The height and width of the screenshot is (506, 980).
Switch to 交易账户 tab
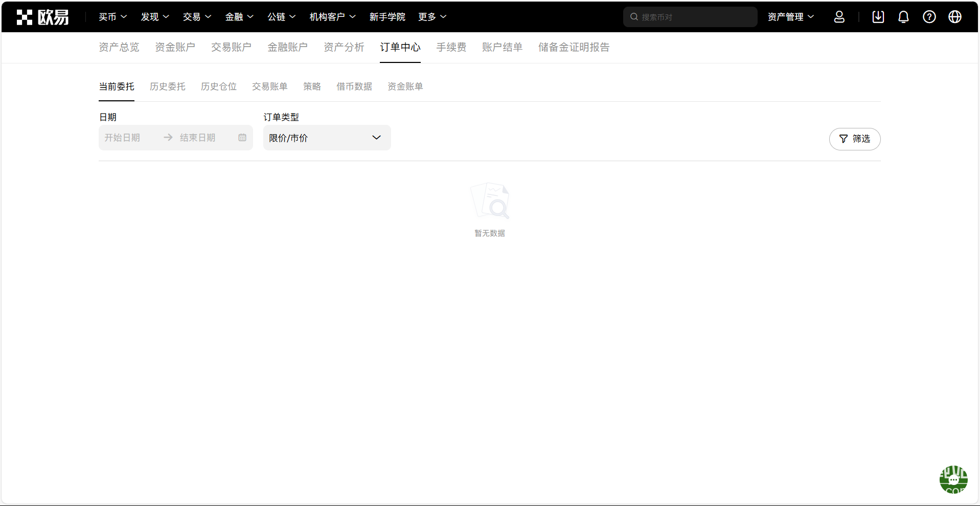click(232, 47)
